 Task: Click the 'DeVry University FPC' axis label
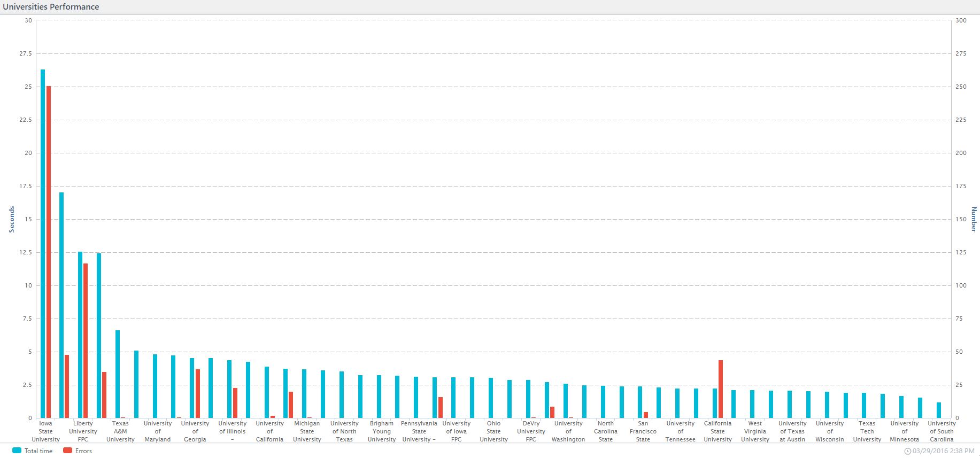pos(531,431)
